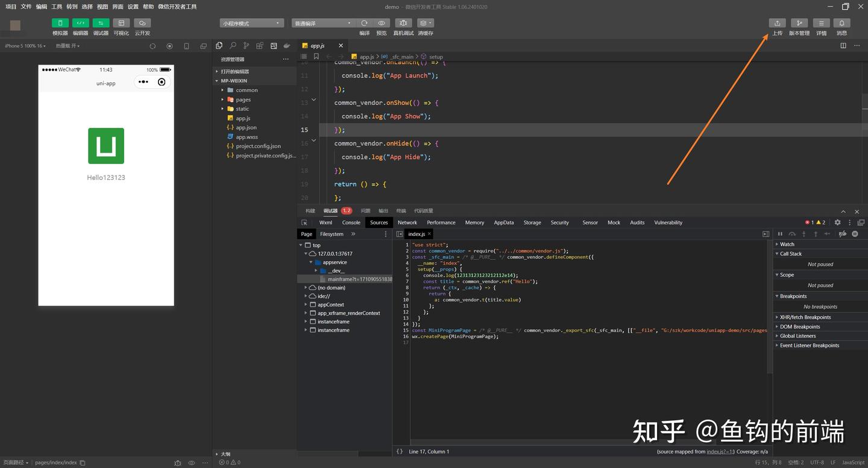This screenshot has height=468, width=868.
Task: Open the search icon in the sidebar
Action: tap(233, 46)
